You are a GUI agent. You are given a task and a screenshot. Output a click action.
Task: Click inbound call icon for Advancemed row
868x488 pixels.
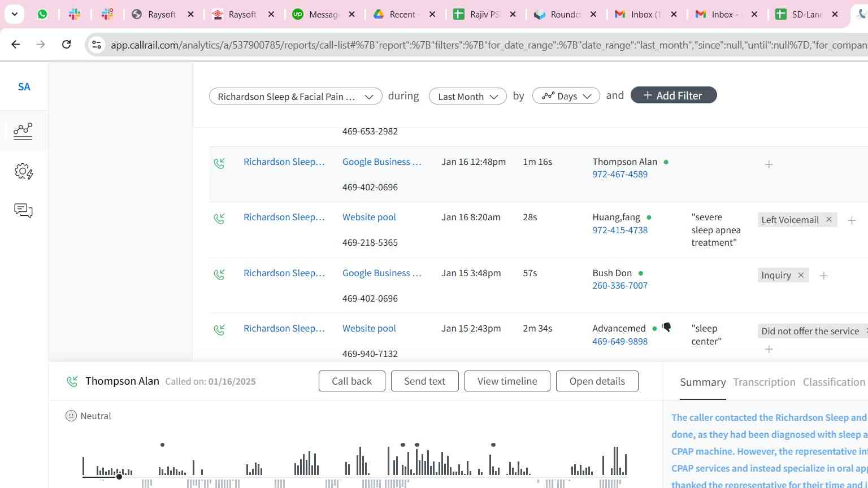tap(219, 330)
